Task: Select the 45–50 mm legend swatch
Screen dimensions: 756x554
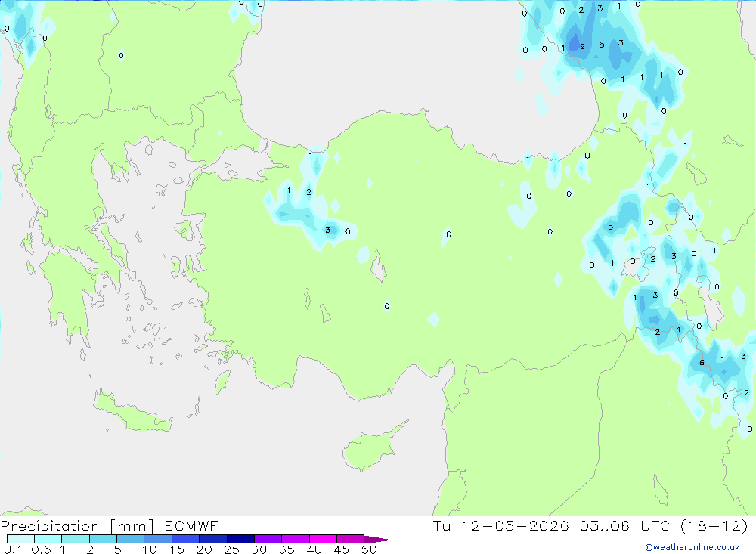Action: point(351,539)
